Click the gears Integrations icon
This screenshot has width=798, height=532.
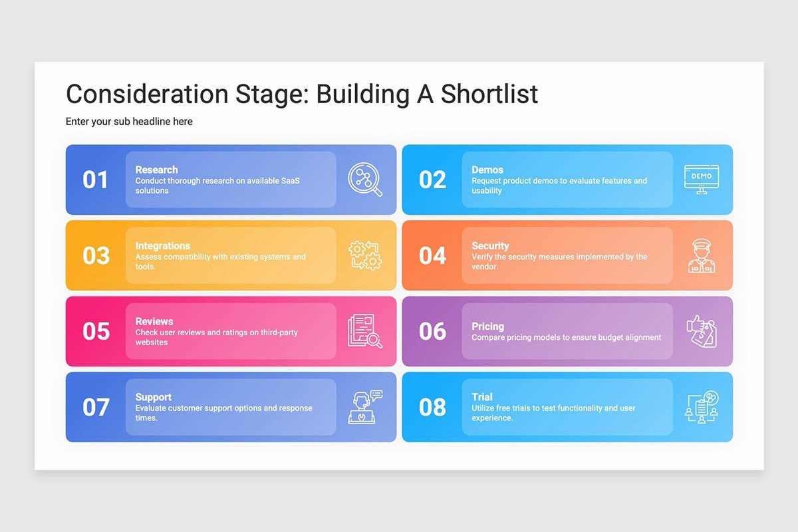pos(365,255)
